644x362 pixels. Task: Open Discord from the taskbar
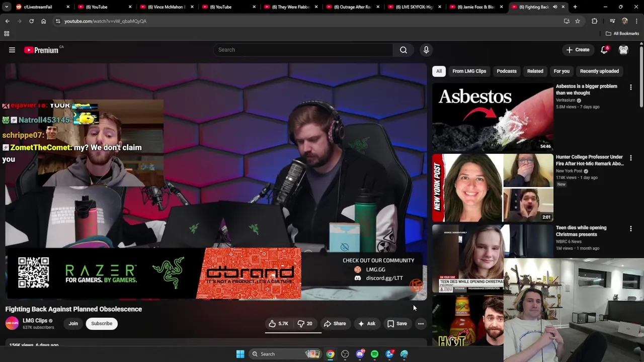(x=360, y=354)
